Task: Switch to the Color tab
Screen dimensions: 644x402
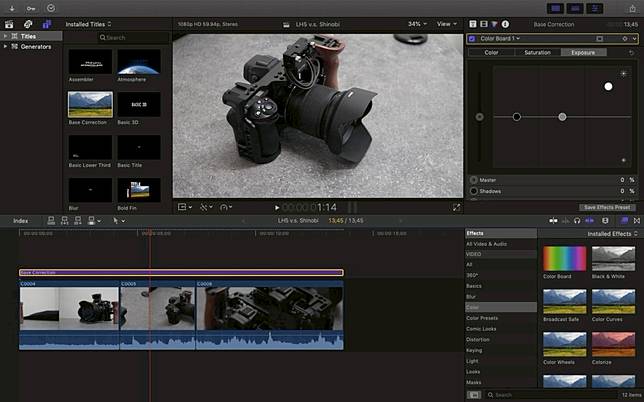Action: [491, 52]
